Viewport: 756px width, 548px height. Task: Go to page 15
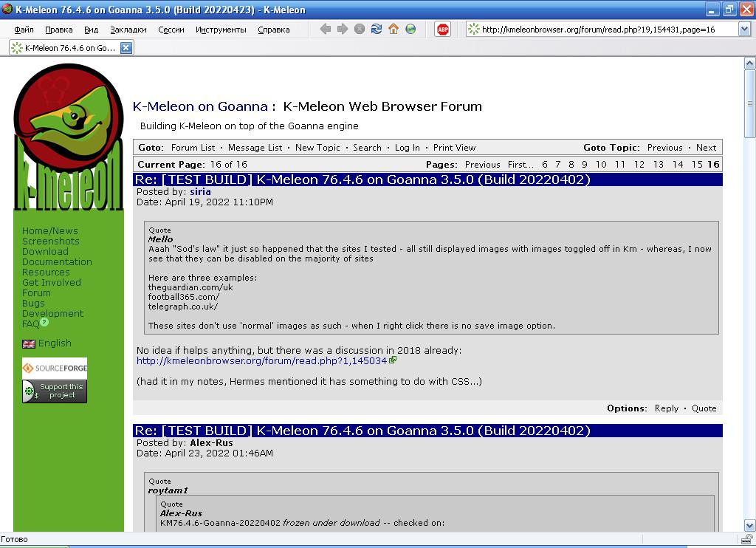click(697, 165)
